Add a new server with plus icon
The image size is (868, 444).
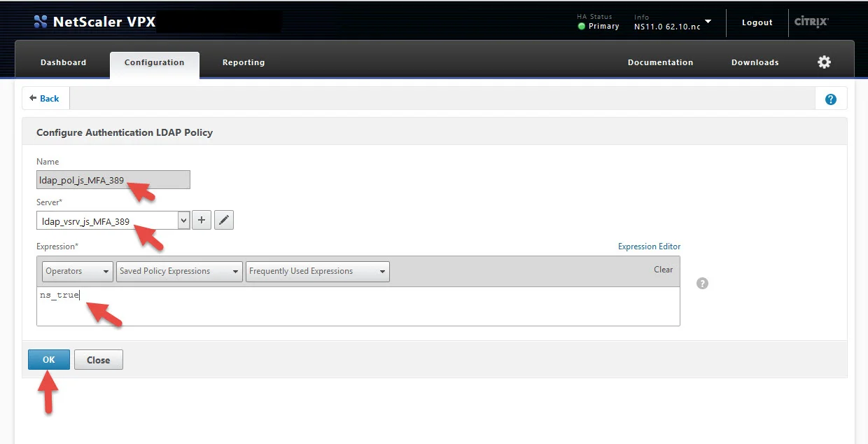pyautogui.click(x=201, y=221)
